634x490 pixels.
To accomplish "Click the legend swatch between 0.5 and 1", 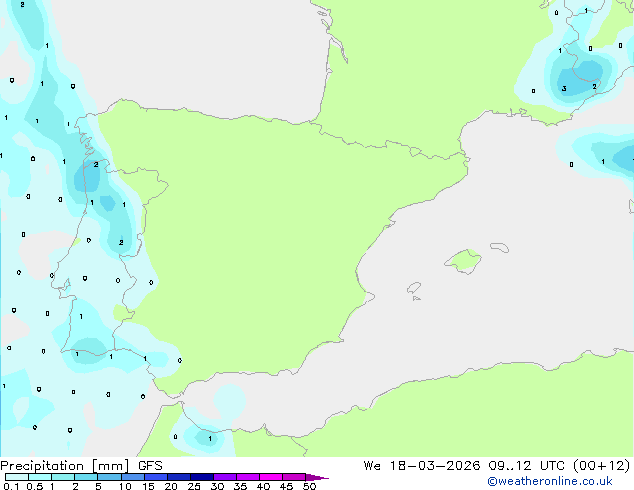I will pyautogui.click(x=40, y=477).
